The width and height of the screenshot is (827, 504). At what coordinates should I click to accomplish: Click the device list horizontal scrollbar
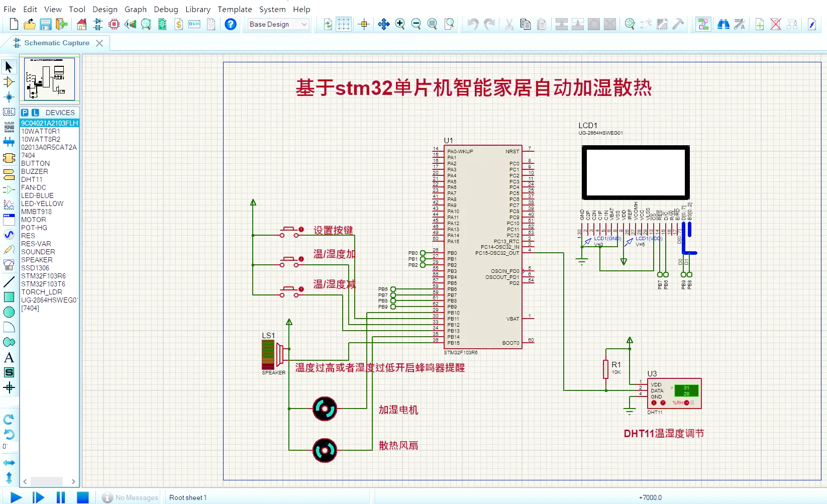click(49, 481)
